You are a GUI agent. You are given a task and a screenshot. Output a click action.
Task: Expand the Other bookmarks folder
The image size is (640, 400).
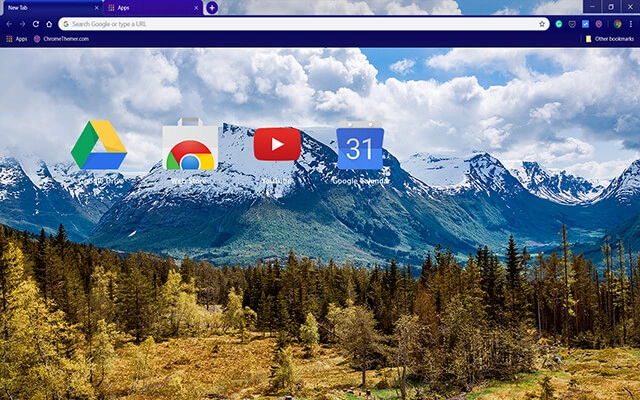click(610, 39)
